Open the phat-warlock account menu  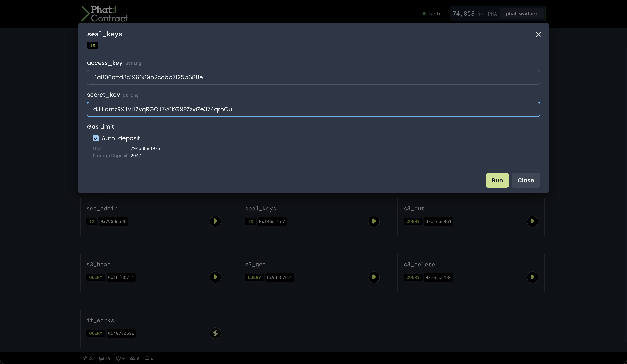pyautogui.click(x=522, y=14)
